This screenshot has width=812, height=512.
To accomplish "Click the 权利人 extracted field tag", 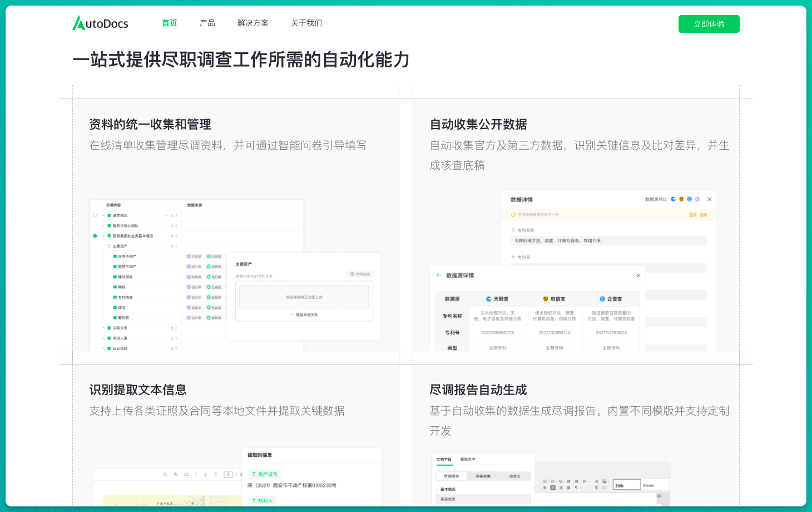I will coord(262,501).
